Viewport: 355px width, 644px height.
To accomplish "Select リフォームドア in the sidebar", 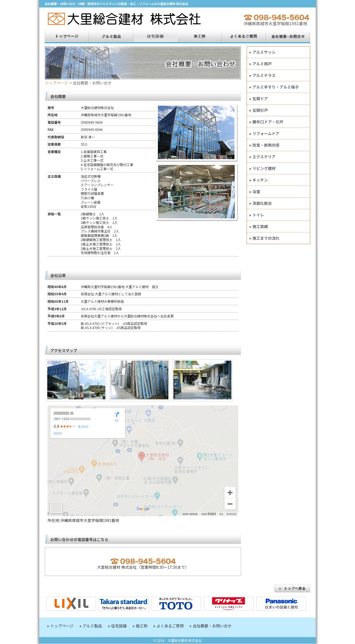I will [278, 134].
